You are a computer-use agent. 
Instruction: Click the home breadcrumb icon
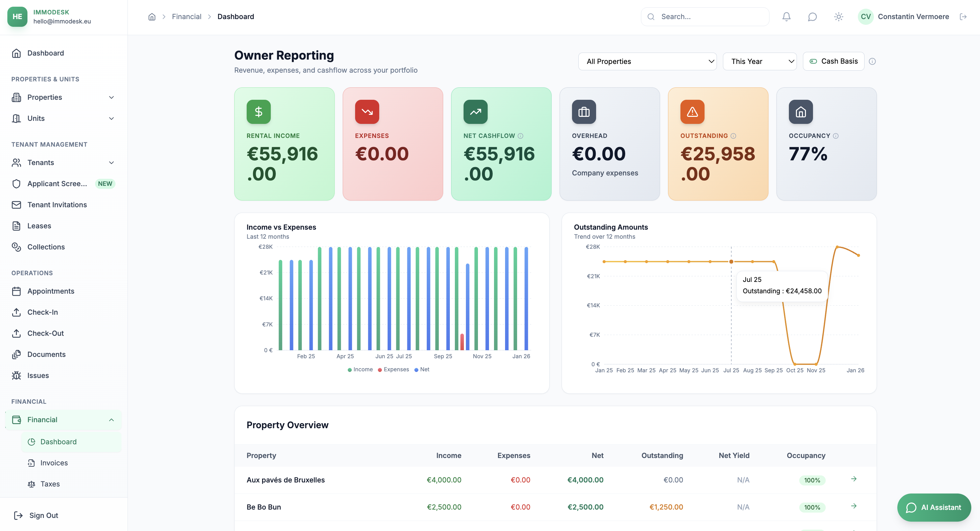tap(151, 16)
